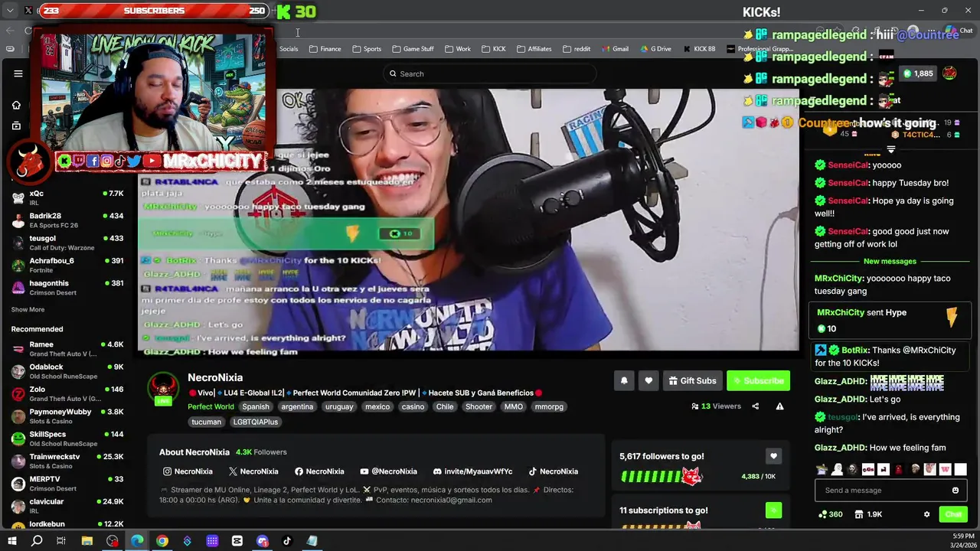
Task: Select the Perfect World category link
Action: point(211,407)
